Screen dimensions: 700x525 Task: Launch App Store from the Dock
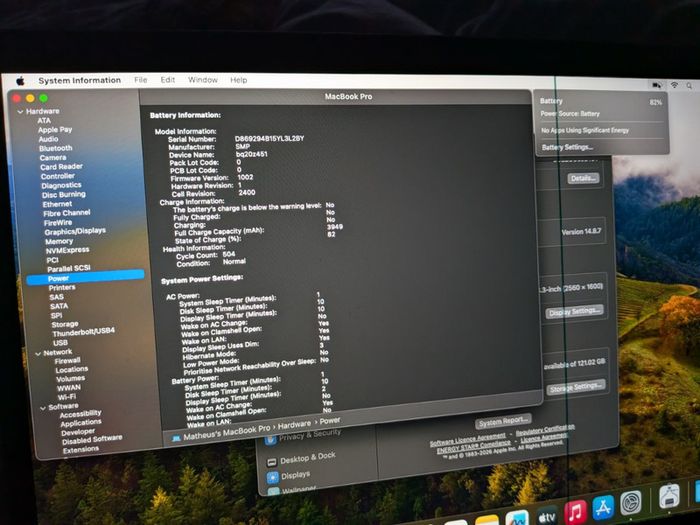[603, 507]
